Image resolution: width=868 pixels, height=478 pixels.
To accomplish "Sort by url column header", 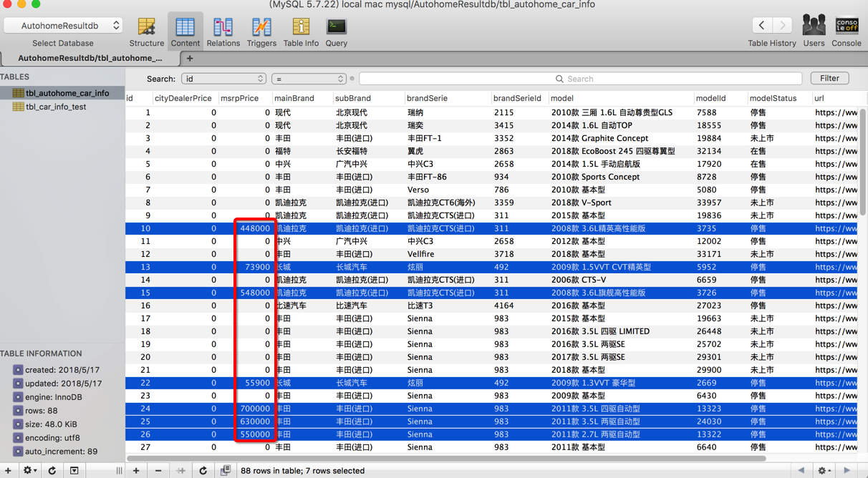I will pos(834,98).
